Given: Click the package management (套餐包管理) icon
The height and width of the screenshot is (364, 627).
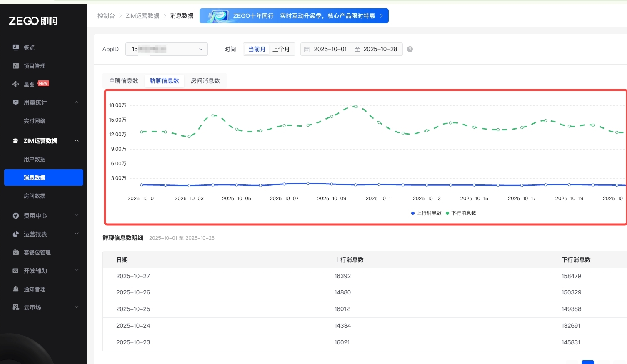Looking at the screenshot, I should tap(16, 252).
